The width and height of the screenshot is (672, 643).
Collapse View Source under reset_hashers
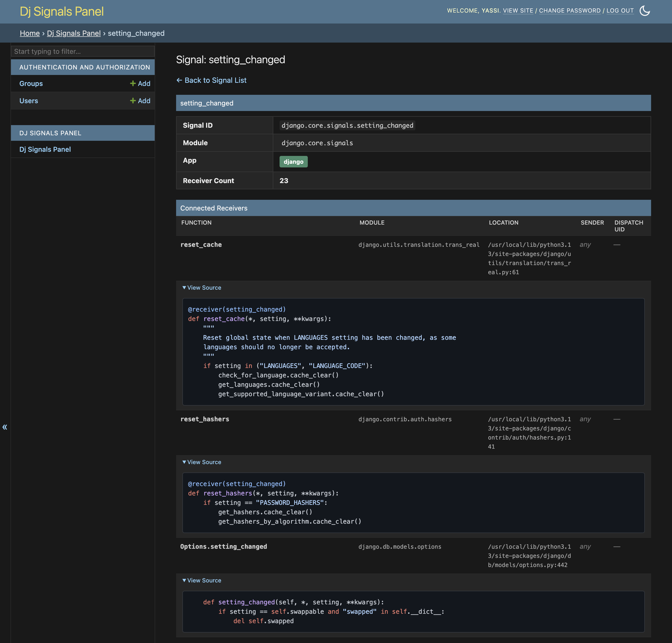[x=202, y=462]
